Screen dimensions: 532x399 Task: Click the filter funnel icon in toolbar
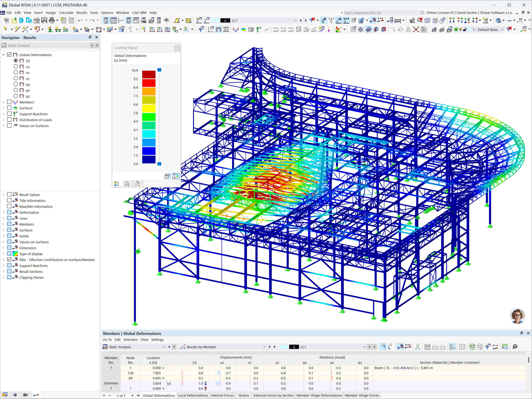201,30
